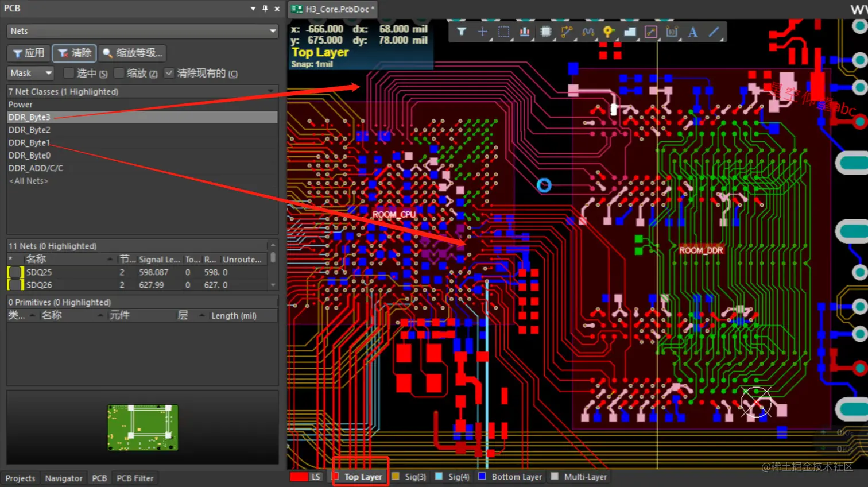
Task: Select the DDR_Byte0 net class
Action: coord(142,155)
